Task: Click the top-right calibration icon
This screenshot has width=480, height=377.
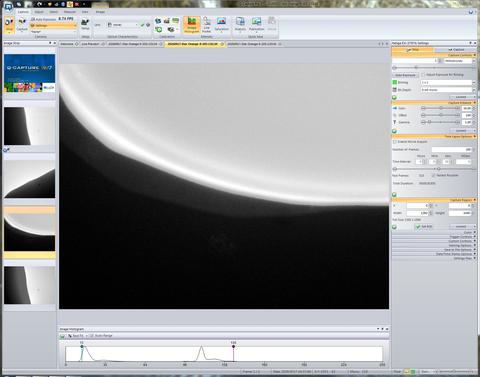Action: (175, 21)
